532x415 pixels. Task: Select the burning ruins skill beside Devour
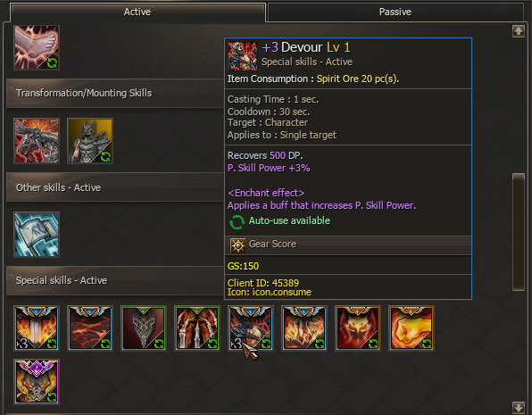click(x=304, y=328)
